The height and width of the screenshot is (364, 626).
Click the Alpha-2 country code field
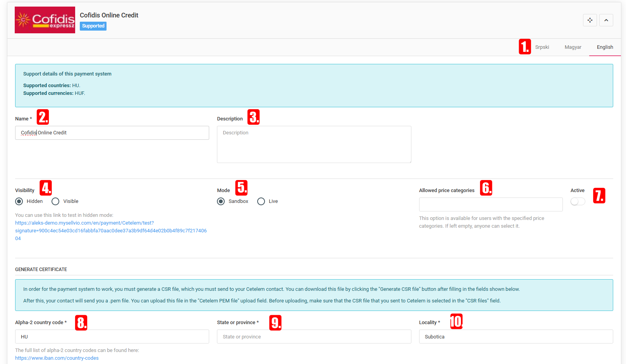pos(112,337)
